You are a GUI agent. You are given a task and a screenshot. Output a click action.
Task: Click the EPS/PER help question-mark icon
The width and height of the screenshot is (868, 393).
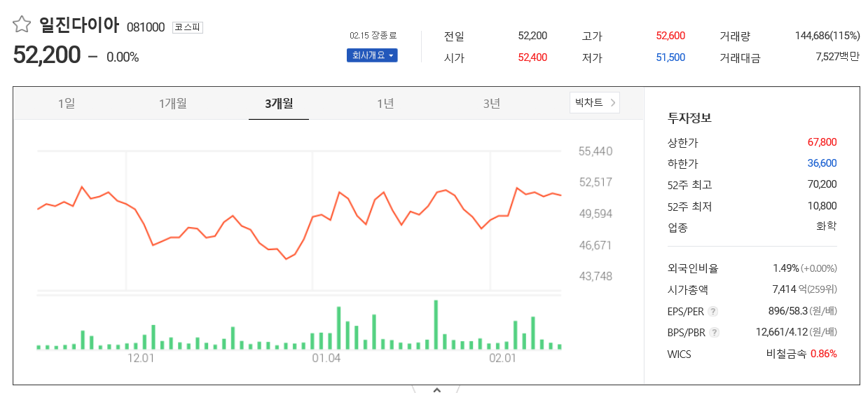tap(712, 312)
